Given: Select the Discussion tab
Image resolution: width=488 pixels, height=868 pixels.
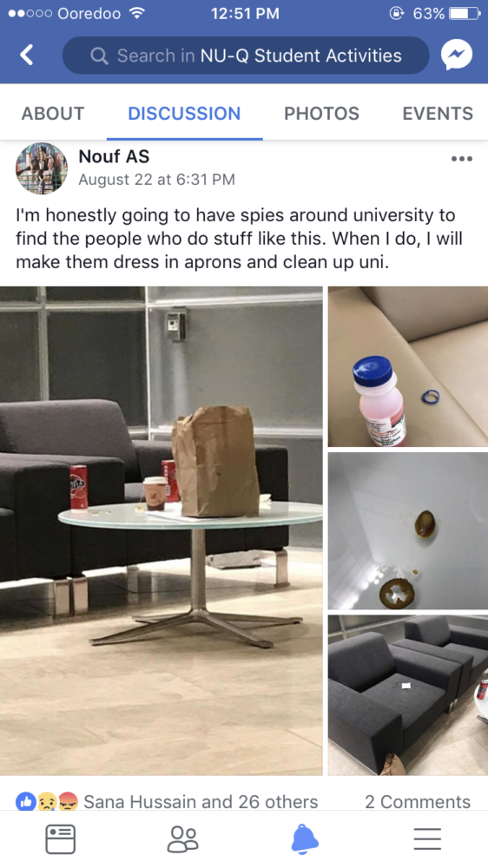Looking at the screenshot, I should (x=184, y=114).
